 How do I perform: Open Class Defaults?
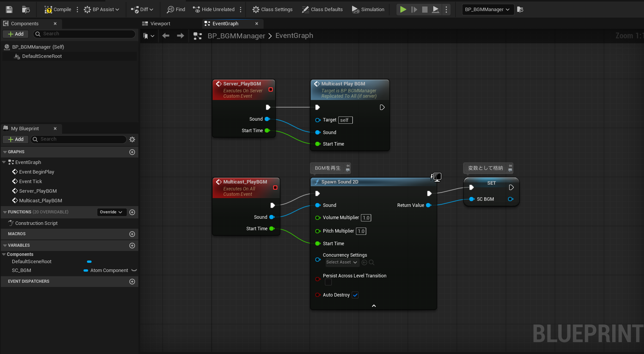coord(322,10)
